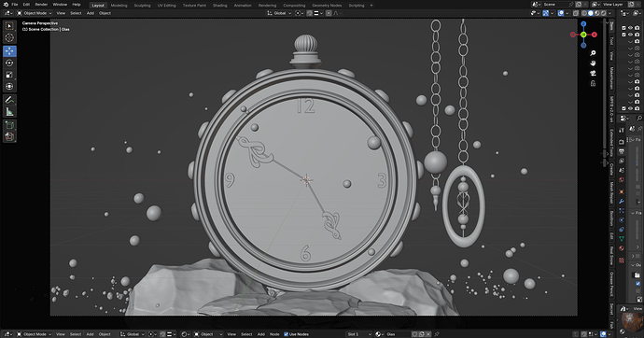
Task: Open the node editor Object shader type dropdown
Action: coord(209,334)
